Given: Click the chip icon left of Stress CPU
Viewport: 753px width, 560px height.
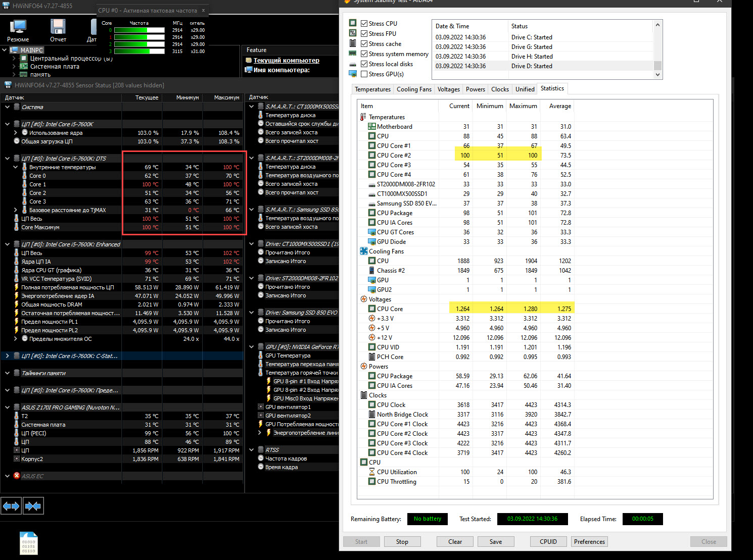Looking at the screenshot, I should point(353,23).
